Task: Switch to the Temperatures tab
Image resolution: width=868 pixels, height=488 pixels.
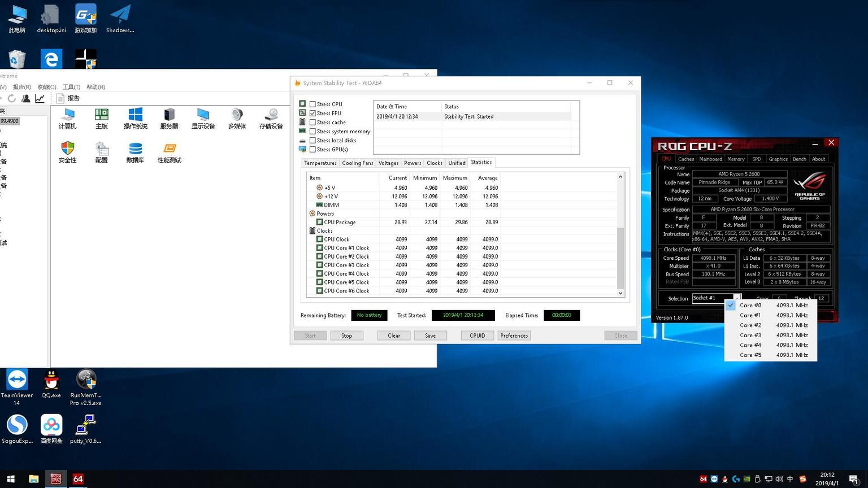Action: pos(320,163)
